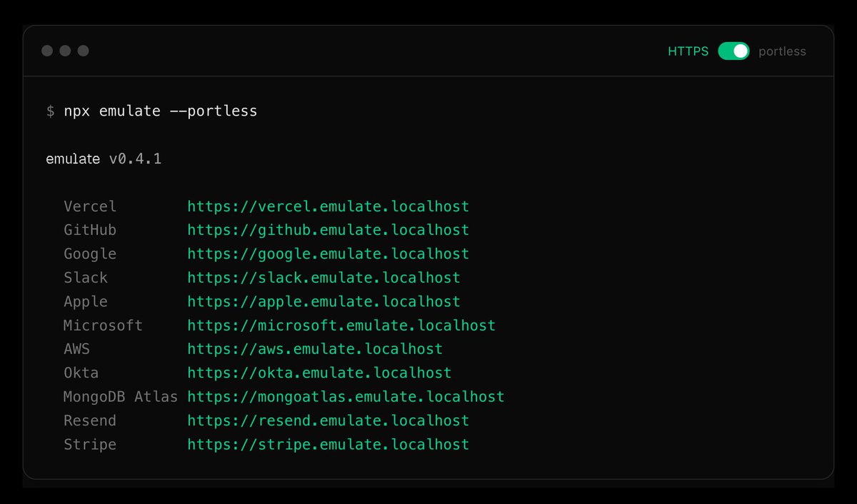Click the third gray window dot
Viewport: 857px width, 504px height.
[83, 51]
